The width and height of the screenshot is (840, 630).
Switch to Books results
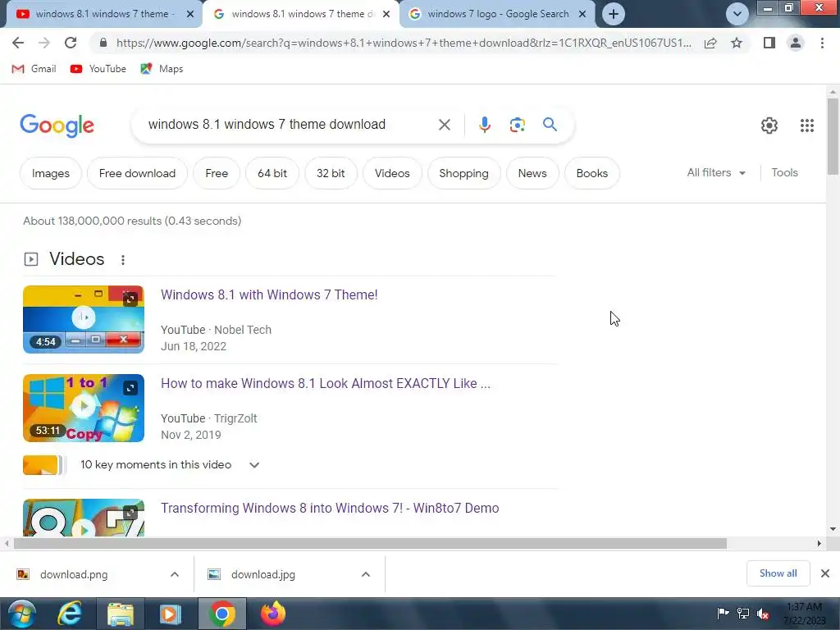pos(592,173)
